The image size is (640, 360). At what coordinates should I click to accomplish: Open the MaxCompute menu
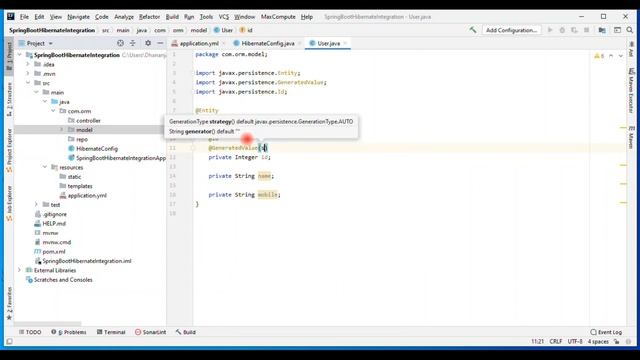(x=278, y=17)
